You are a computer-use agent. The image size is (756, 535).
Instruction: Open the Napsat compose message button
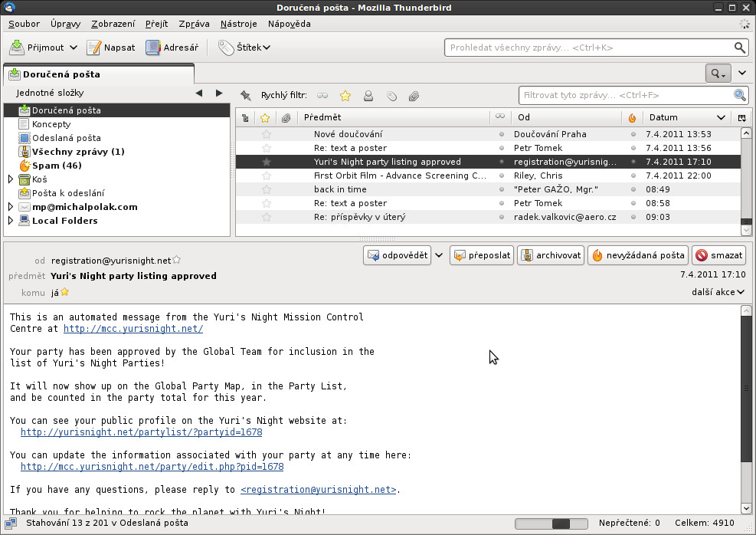click(111, 48)
